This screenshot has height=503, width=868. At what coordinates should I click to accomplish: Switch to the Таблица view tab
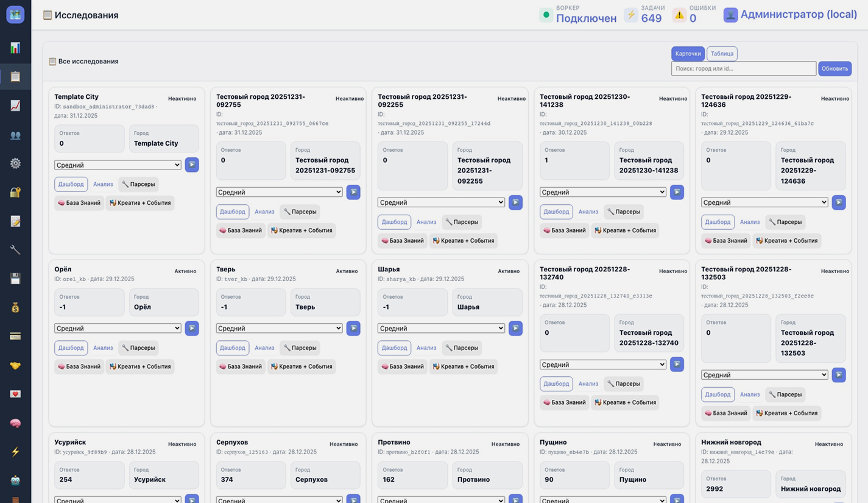coord(722,54)
